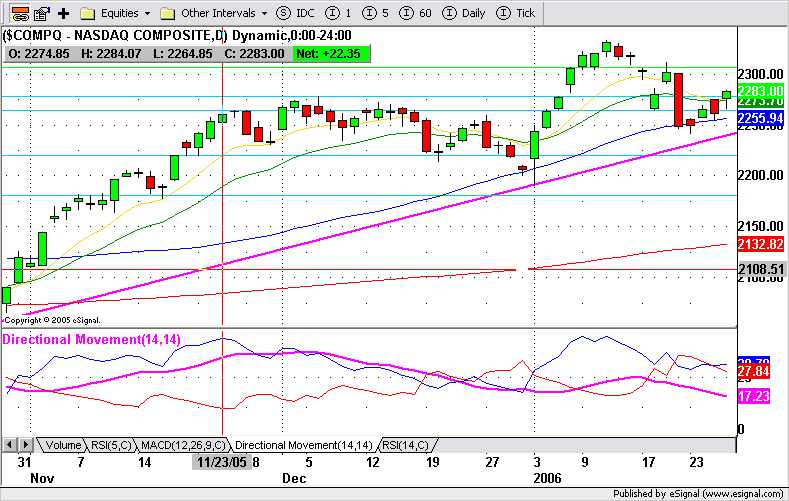Switch to the MACD(12,26,9,C) tab
The width and height of the screenshot is (789, 501).
[x=183, y=445]
